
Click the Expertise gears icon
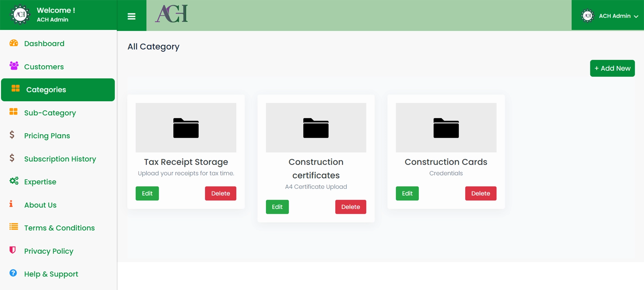(x=14, y=181)
